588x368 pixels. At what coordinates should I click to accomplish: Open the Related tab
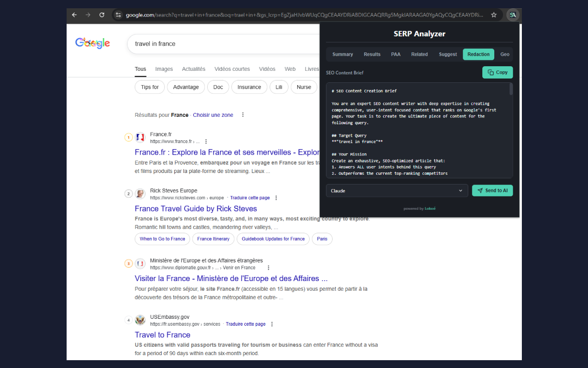coord(419,54)
